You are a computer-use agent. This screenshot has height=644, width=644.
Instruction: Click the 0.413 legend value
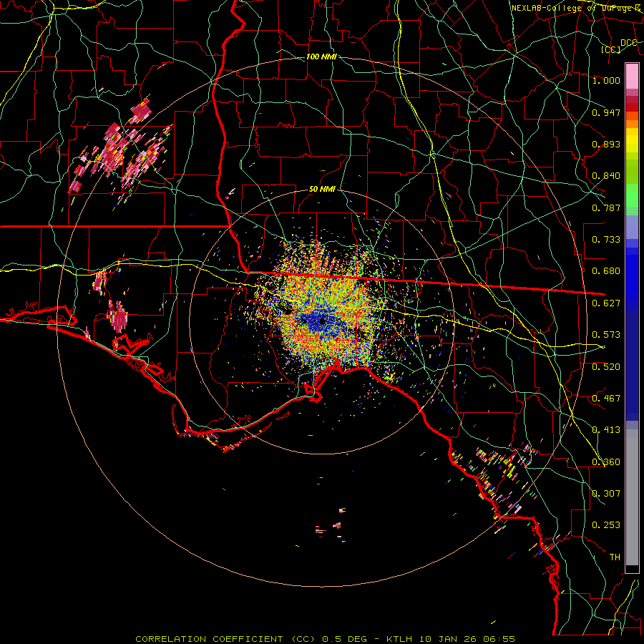[x=606, y=430]
